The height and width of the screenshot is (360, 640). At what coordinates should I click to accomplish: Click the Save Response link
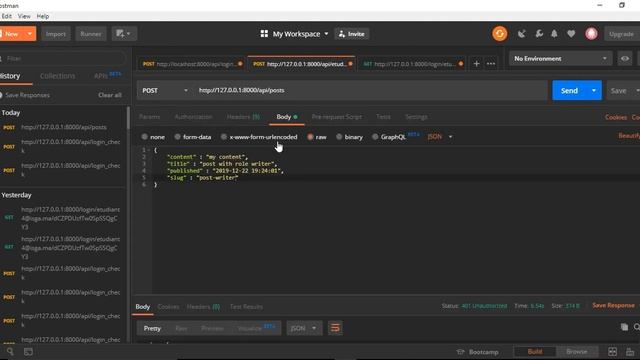[x=613, y=305]
